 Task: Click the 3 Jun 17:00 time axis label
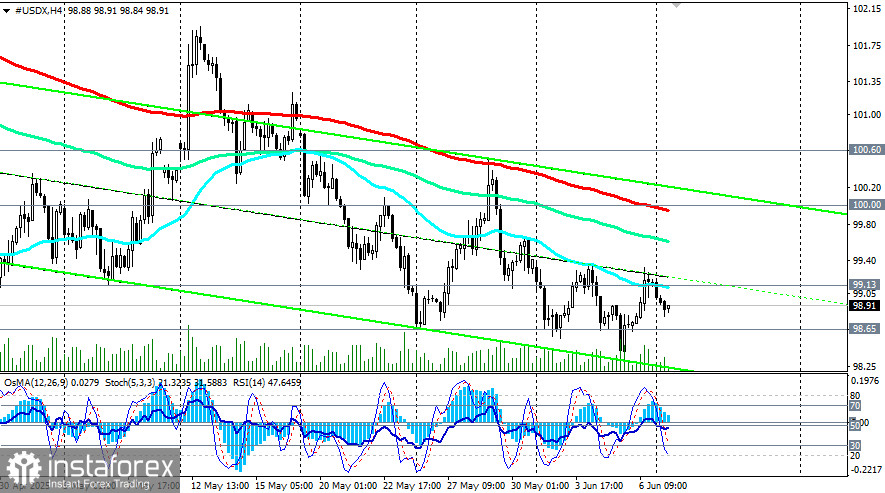point(599,486)
